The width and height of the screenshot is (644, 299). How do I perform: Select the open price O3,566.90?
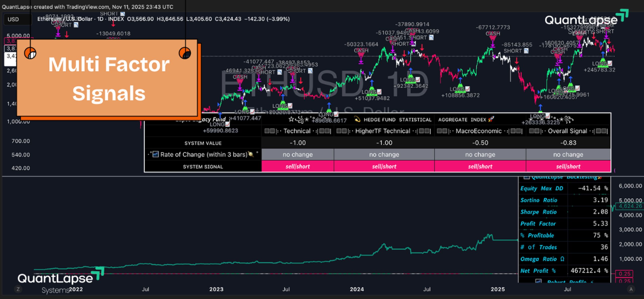[x=140, y=19]
